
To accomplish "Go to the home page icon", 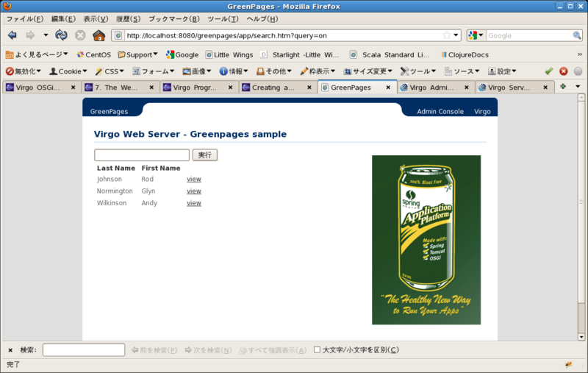I will 99,35.
